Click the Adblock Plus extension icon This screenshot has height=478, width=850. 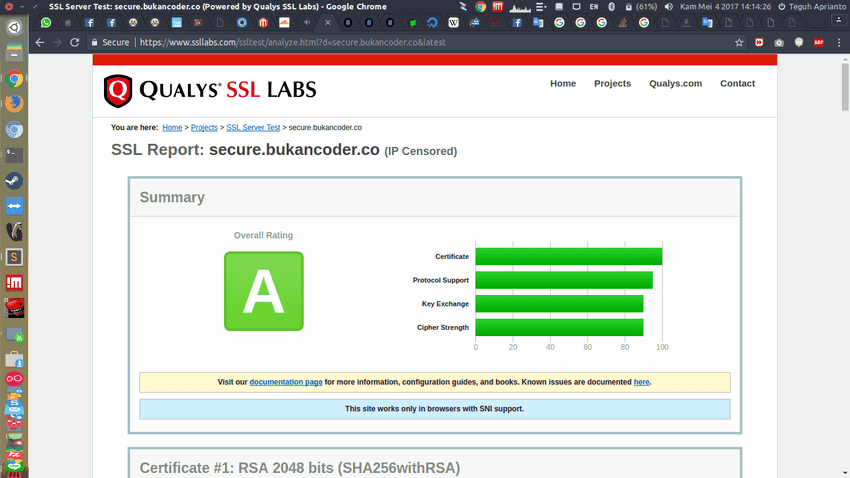tap(818, 43)
